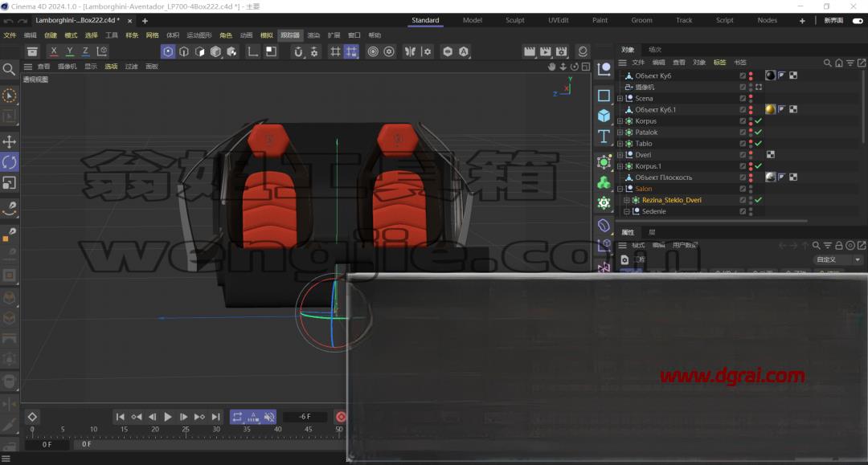868x465 pixels.
Task: Toggle visibility dots for Salon object
Action: coord(751,189)
